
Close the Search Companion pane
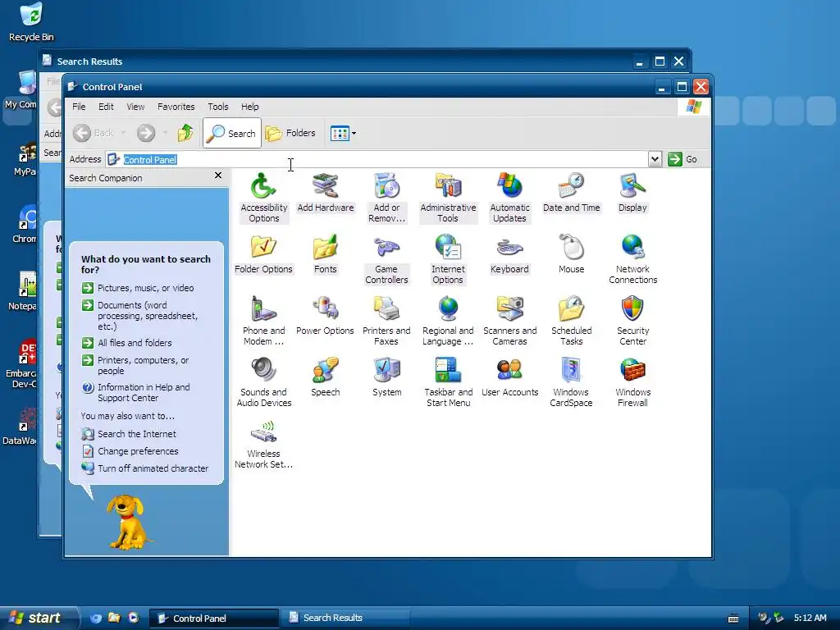[x=218, y=176]
